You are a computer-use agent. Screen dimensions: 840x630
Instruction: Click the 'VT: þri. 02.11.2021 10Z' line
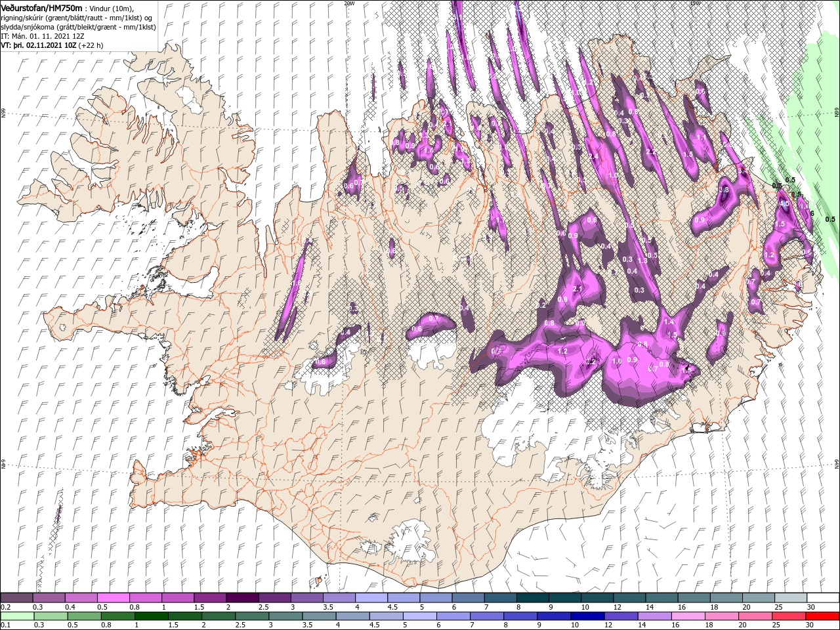click(x=39, y=45)
